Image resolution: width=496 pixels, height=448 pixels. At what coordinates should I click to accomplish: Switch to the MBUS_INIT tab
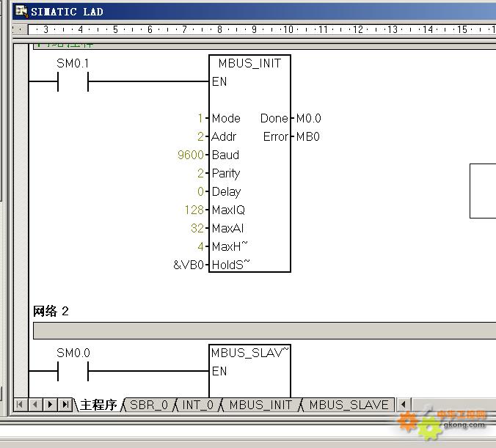pyautogui.click(x=260, y=405)
